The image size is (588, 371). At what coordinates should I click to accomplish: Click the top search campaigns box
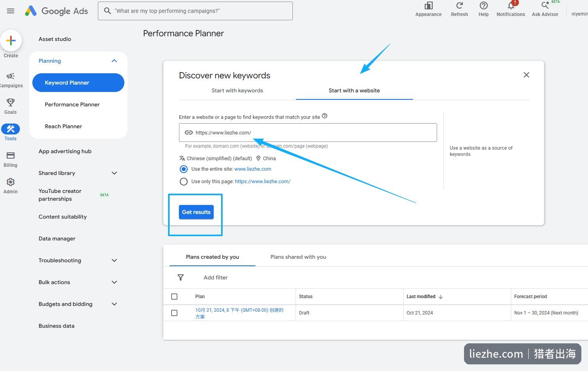click(195, 11)
